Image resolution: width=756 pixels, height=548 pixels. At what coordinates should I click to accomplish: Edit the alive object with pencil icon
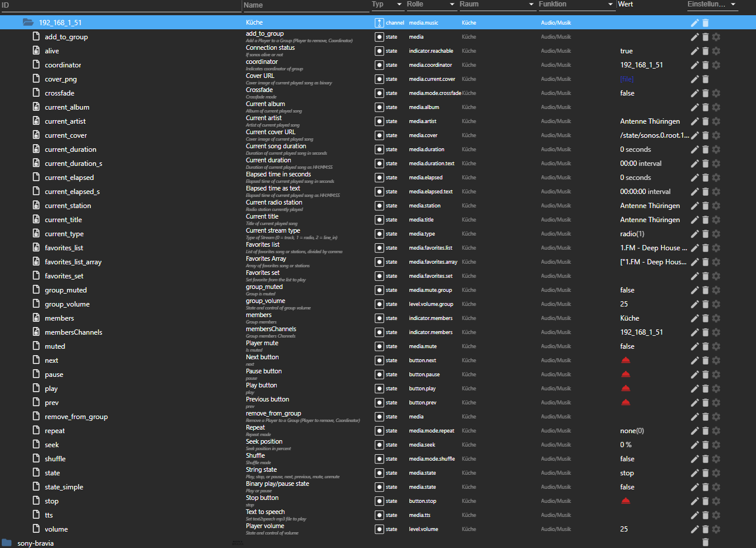pyautogui.click(x=694, y=51)
